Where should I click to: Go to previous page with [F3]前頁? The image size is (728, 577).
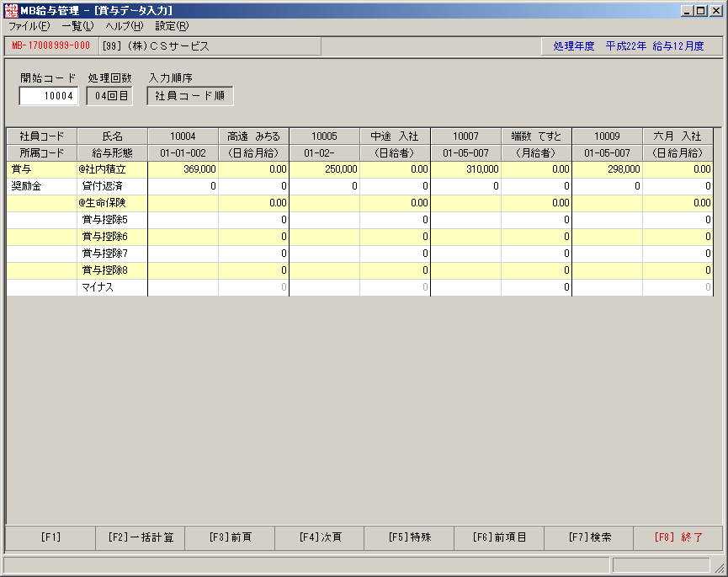[x=230, y=537]
